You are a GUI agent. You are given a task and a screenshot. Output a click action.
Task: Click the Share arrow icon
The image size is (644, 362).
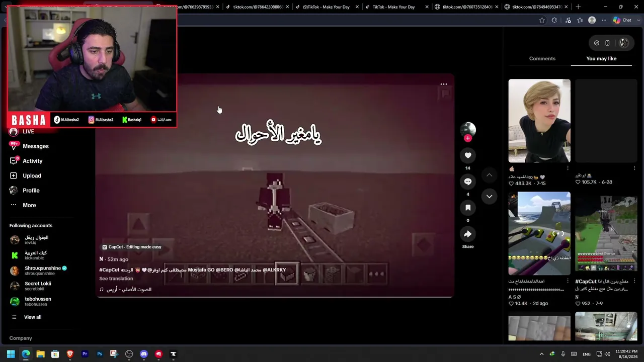468,234
